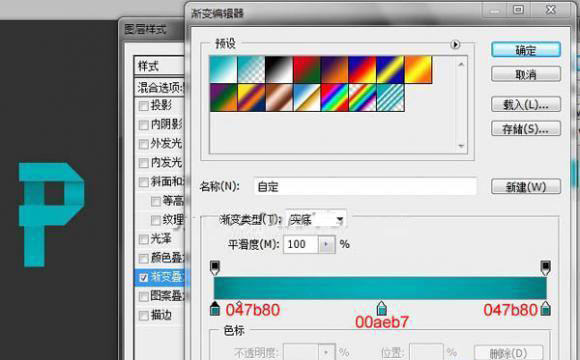The image size is (580, 360).
Task: Select the orange-yellow-orange gradient preset
Action: (x=418, y=70)
